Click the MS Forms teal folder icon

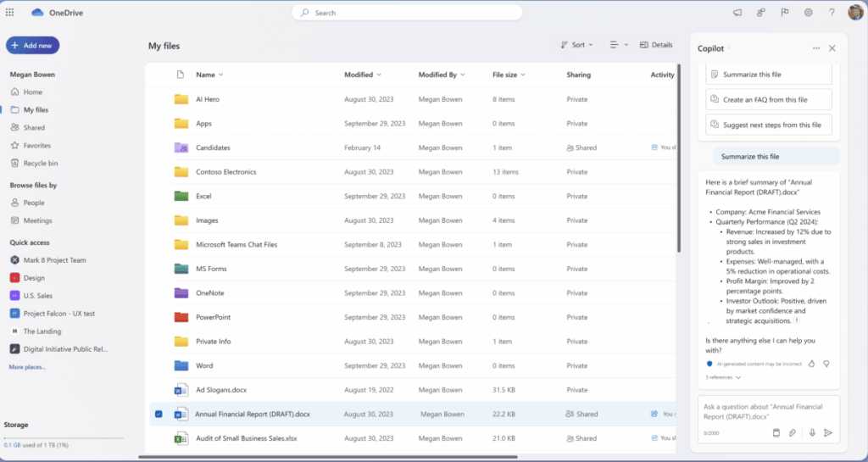click(x=181, y=269)
